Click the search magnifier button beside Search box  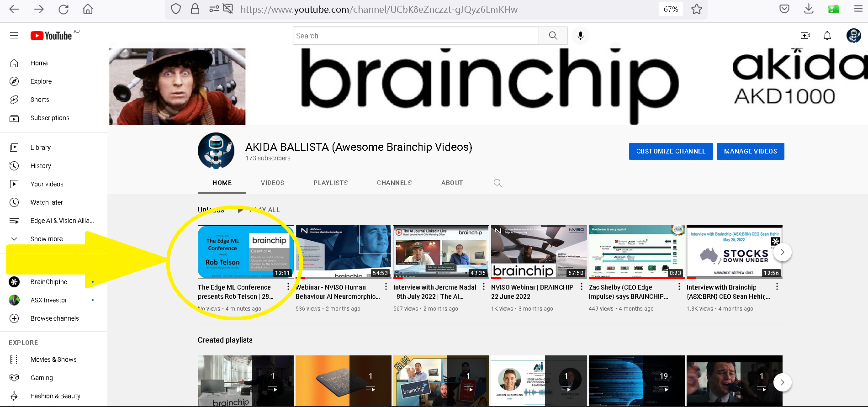[553, 36]
